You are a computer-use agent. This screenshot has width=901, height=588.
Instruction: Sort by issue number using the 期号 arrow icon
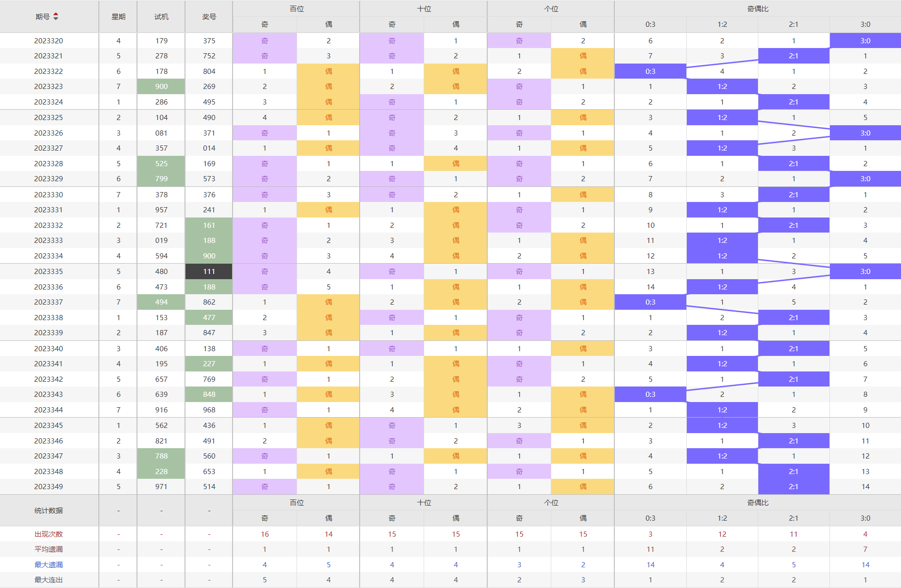(56, 16)
